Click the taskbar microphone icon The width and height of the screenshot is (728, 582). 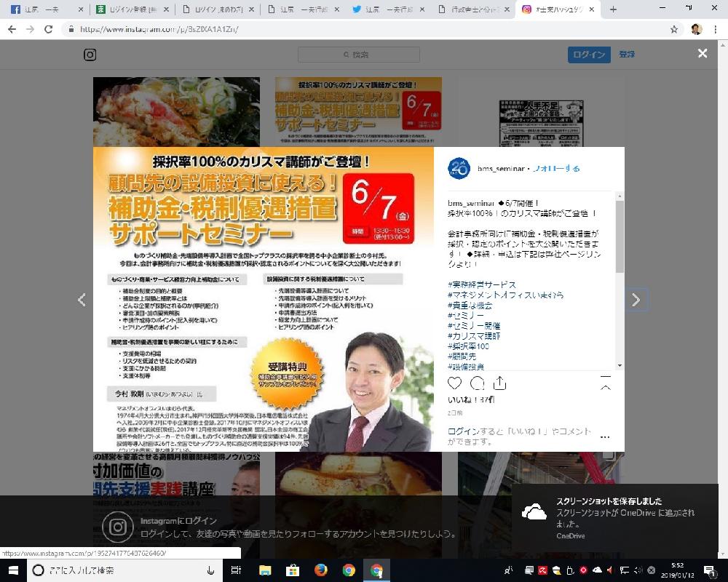point(211,570)
